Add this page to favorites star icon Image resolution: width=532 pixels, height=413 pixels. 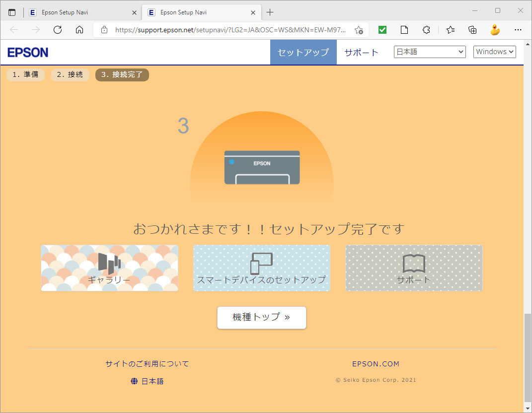(359, 30)
